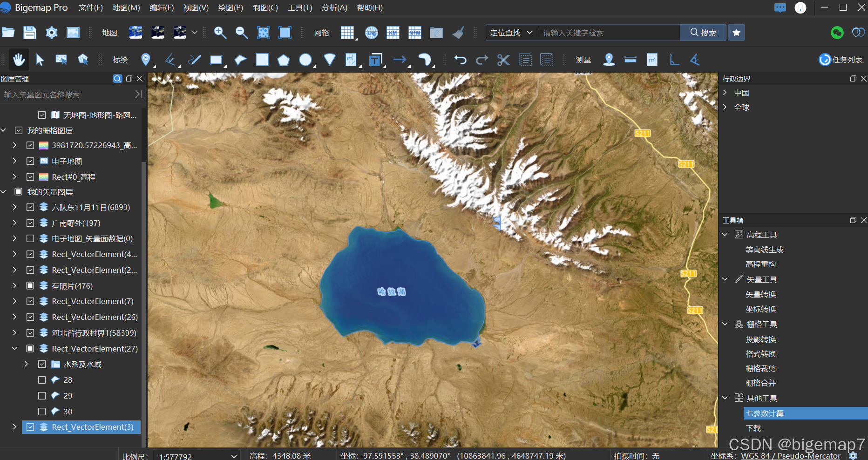Viewport: 868px width, 460px height.
Task: Click the broom clear tool icon
Action: coord(458,33)
